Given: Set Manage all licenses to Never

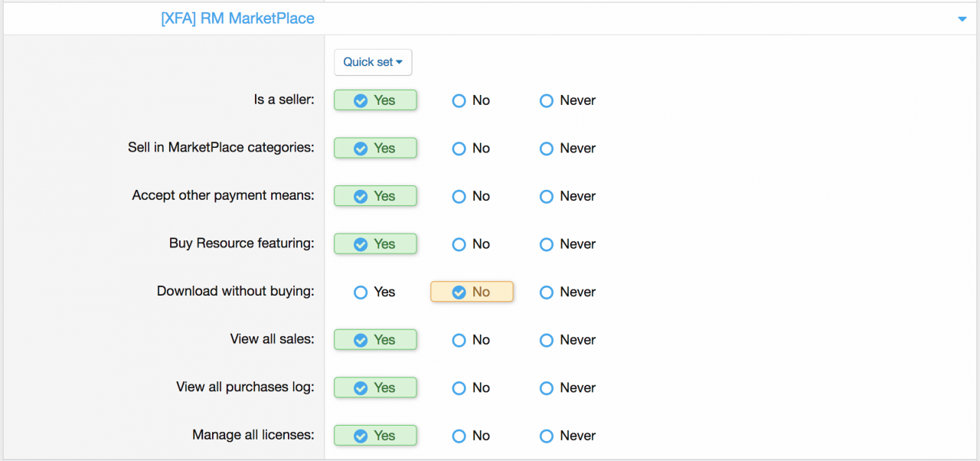Looking at the screenshot, I should [547, 436].
